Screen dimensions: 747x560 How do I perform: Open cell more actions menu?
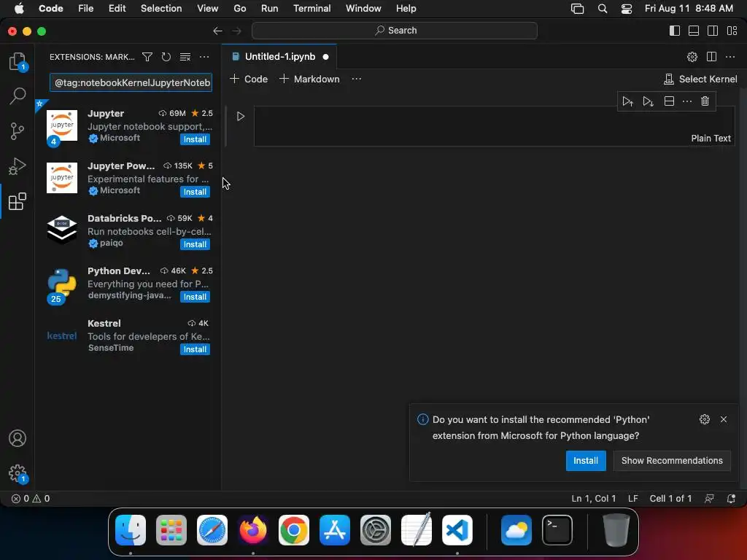[687, 101]
